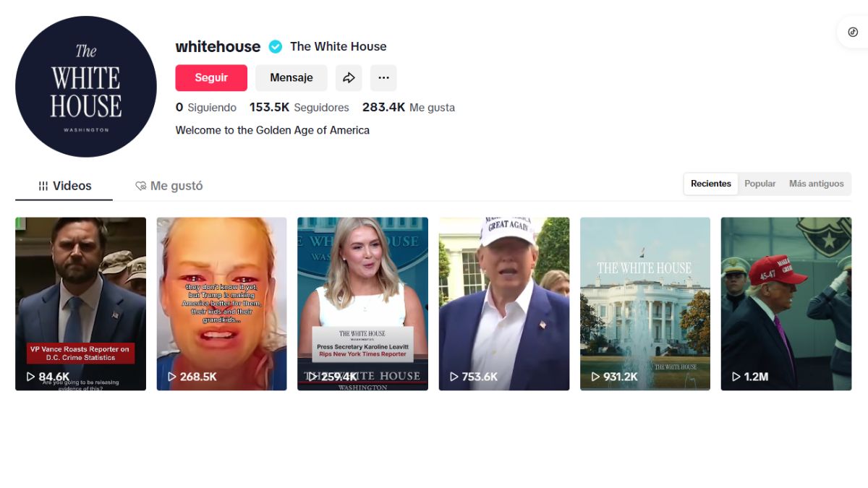868x488 pixels.
Task: Open the VP Vance Roasts Reporter video
Action: coord(80,304)
